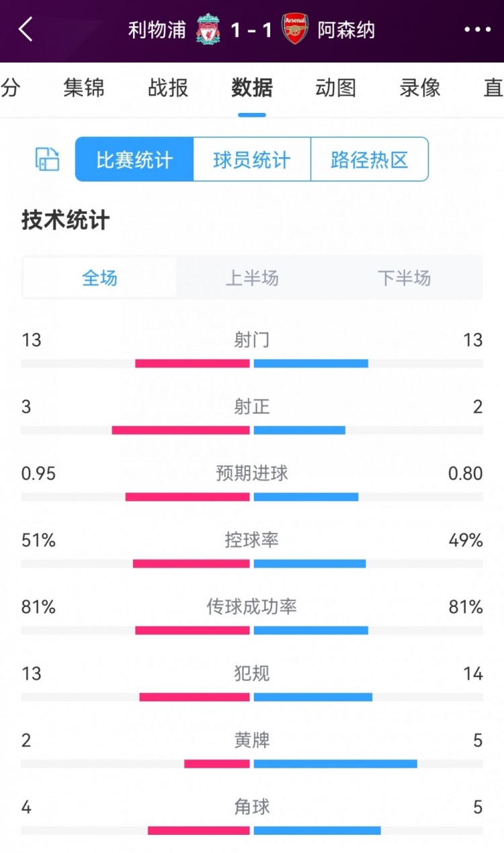Click the 射门 shots stat bar
Image resolution: width=504 pixels, height=853 pixels.
tap(251, 363)
